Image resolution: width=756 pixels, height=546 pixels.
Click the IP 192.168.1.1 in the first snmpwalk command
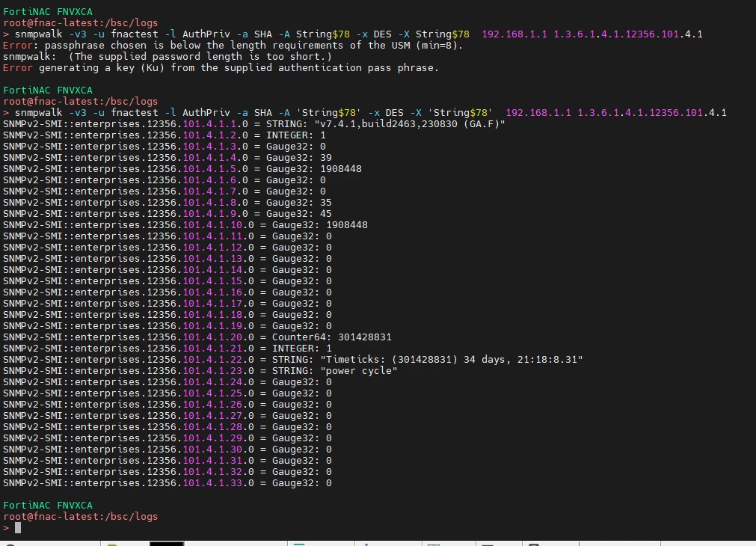pos(514,34)
